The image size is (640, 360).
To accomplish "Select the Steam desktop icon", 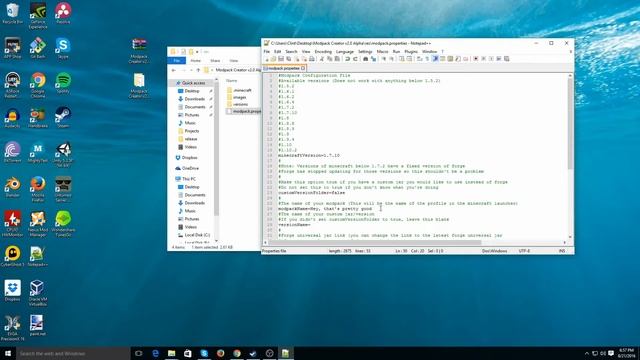I will (63, 118).
